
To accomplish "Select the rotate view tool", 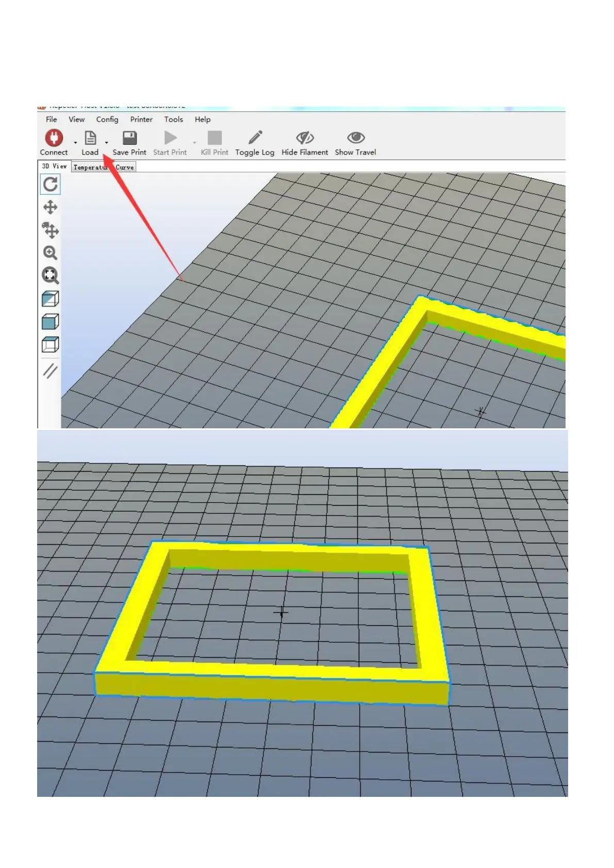I will pos(50,184).
